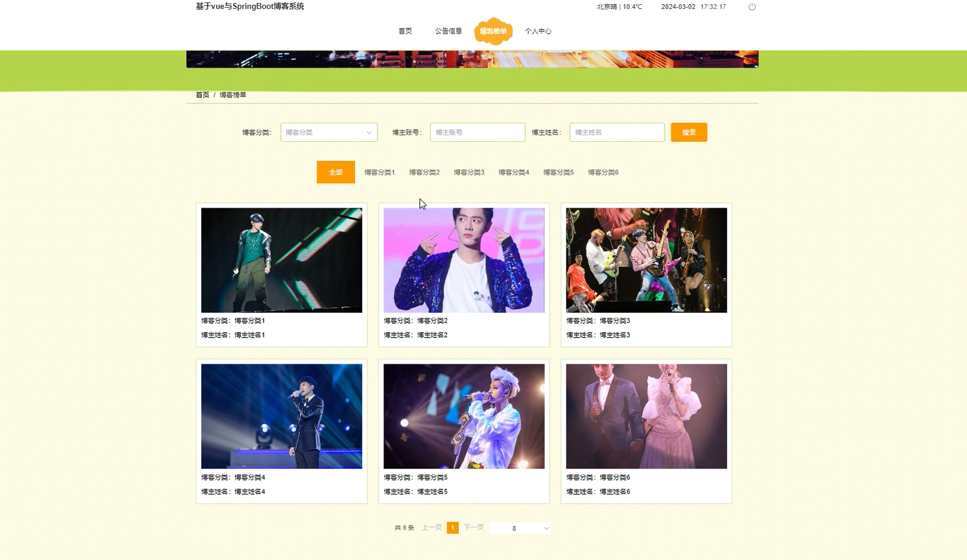Select the 全部 category filter
The image size is (967, 560).
coord(336,172)
